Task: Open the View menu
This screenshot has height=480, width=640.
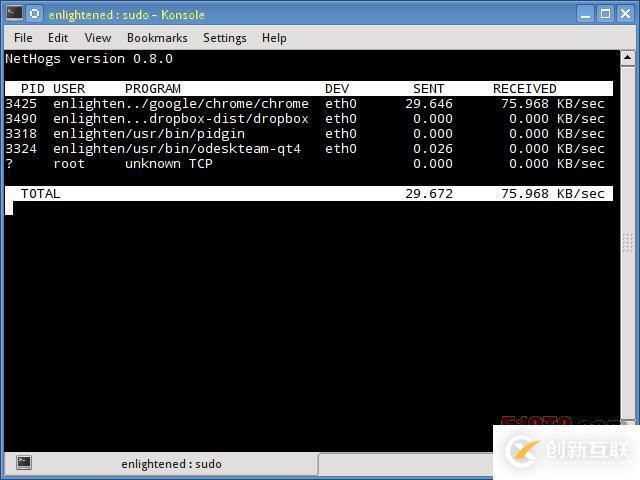Action: (98, 38)
